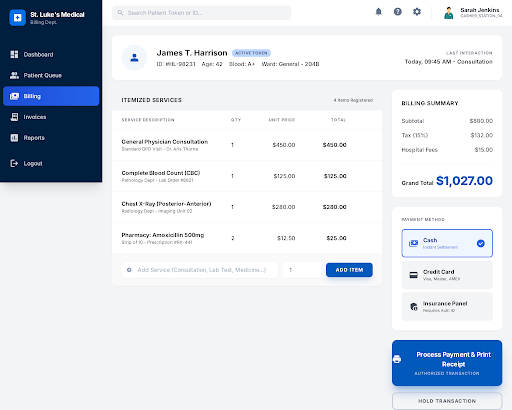This screenshot has width=512, height=410.
Task: Click the $25.00 total for Amoxicillin
Action: tap(336, 238)
